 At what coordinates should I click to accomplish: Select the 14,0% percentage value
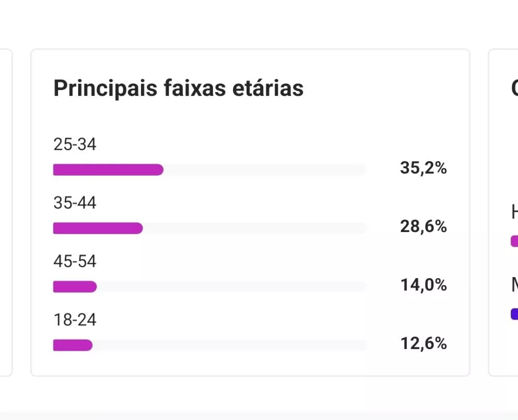coord(423,285)
